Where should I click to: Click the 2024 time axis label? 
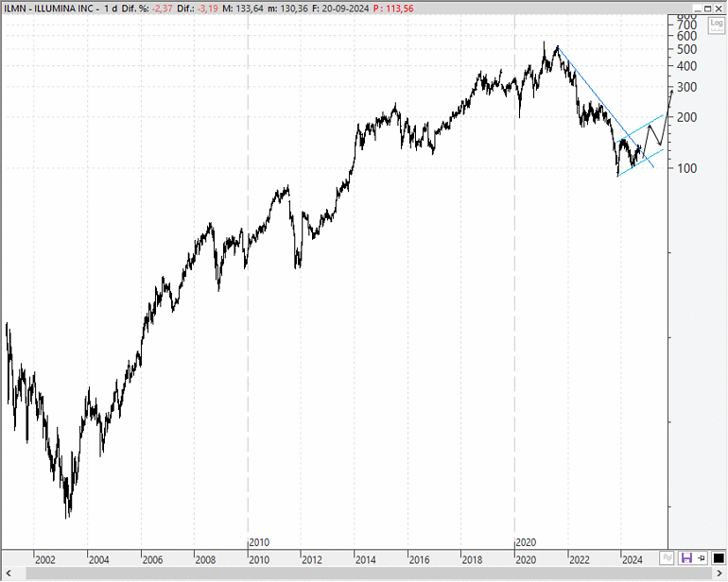633,559
